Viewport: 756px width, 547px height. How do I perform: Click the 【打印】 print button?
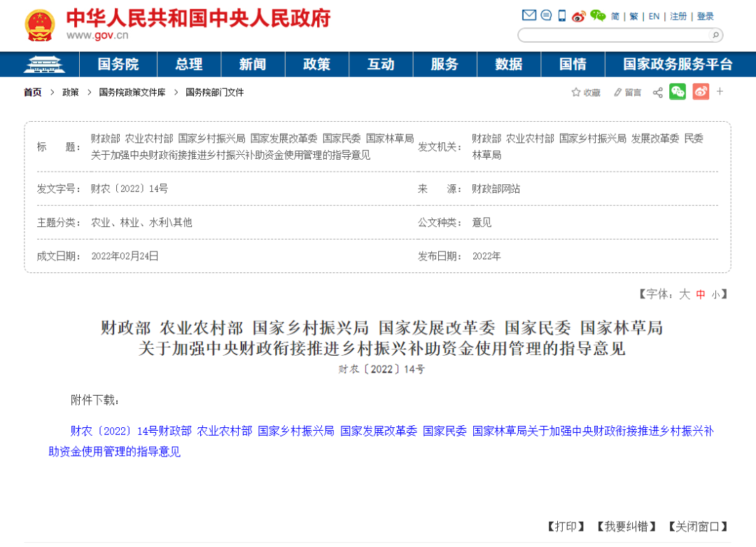(566, 526)
